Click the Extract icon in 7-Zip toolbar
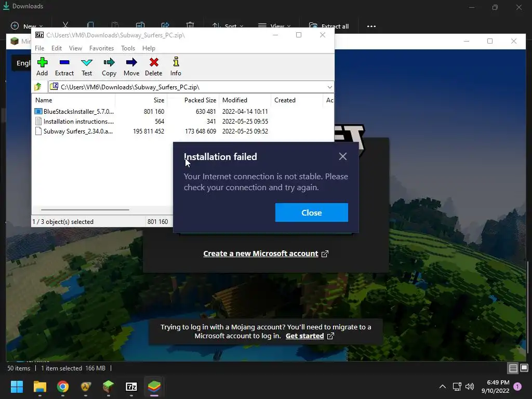 [64, 66]
